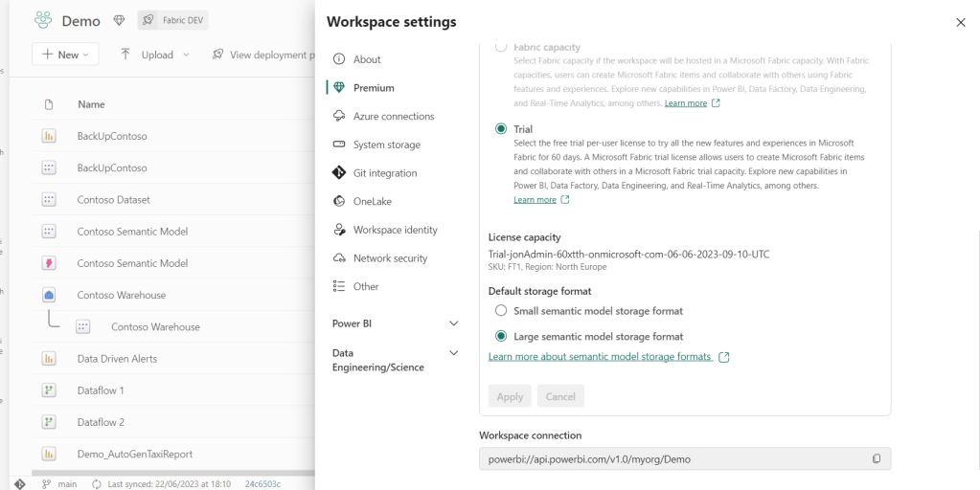Choose Large semantic model storage format
The width and height of the screenshot is (980, 490).
[x=501, y=337]
